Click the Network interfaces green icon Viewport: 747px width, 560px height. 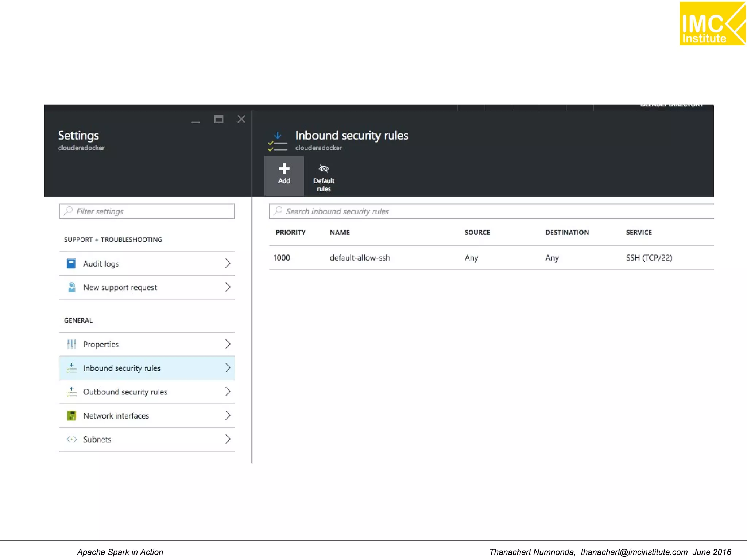click(71, 416)
